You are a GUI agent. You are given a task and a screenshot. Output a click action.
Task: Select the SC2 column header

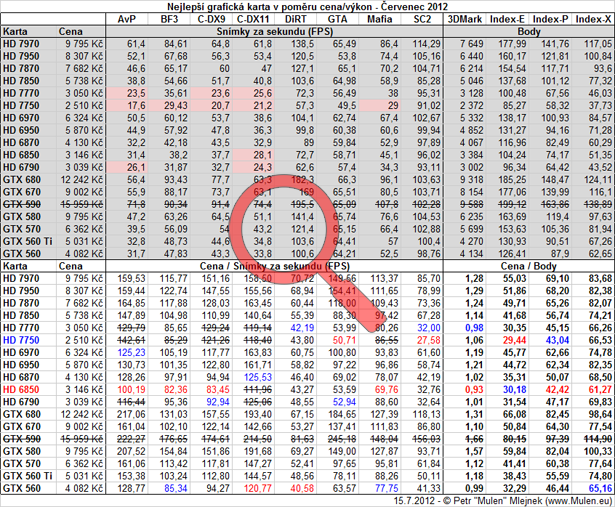click(422, 19)
